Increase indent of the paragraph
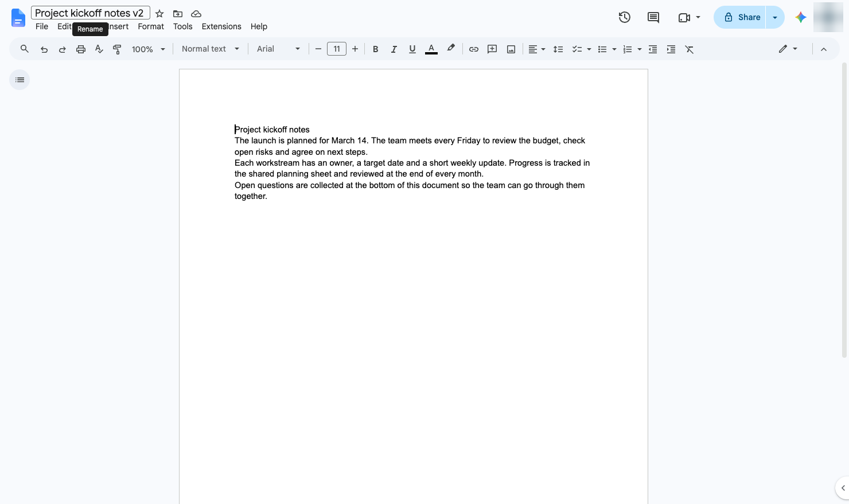 click(671, 49)
